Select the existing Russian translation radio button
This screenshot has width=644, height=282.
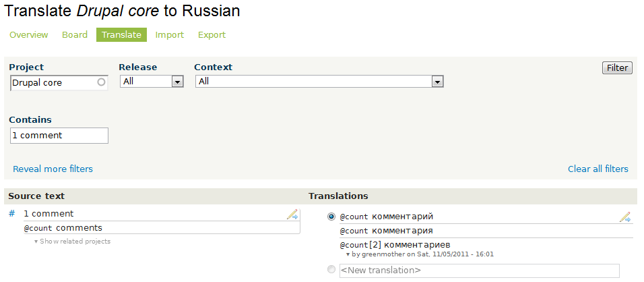[x=331, y=217]
